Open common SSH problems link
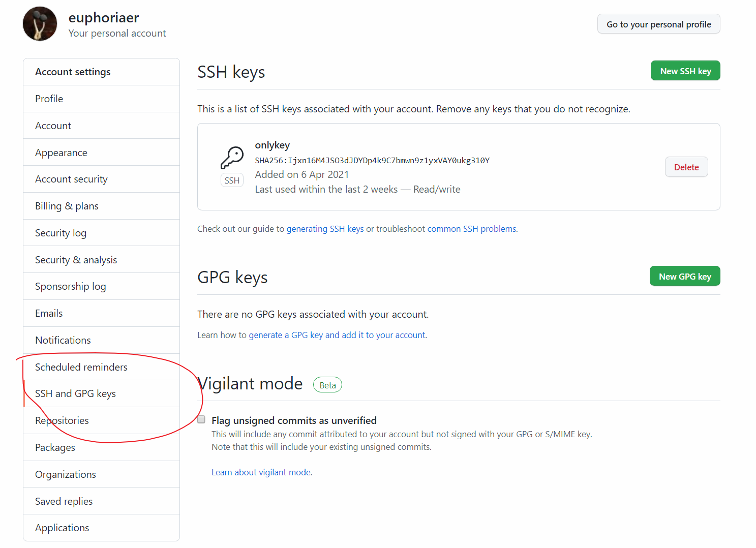This screenshot has height=548, width=756. coord(472,229)
